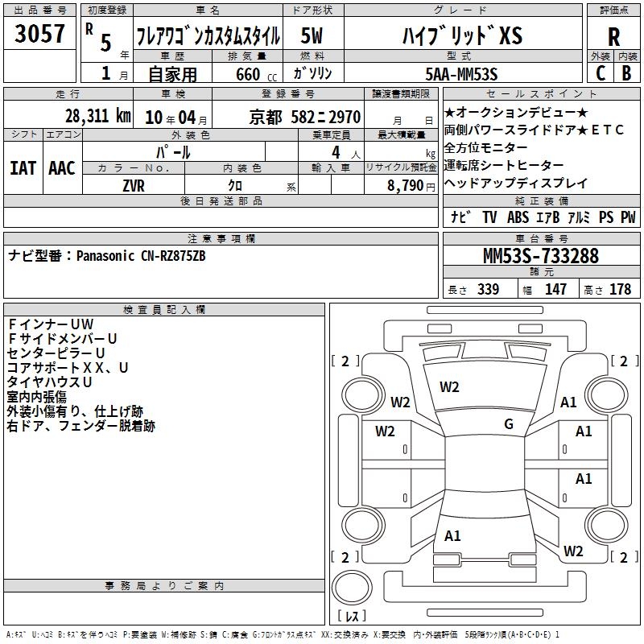Click the chassis number MM53S-733288

coord(540,256)
